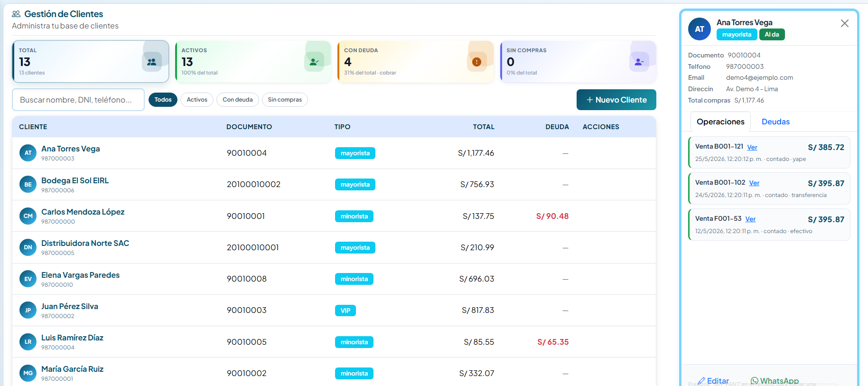This screenshot has height=386, width=868.
Task: Close the Ana Torres Vega detail panel
Action: 845,23
